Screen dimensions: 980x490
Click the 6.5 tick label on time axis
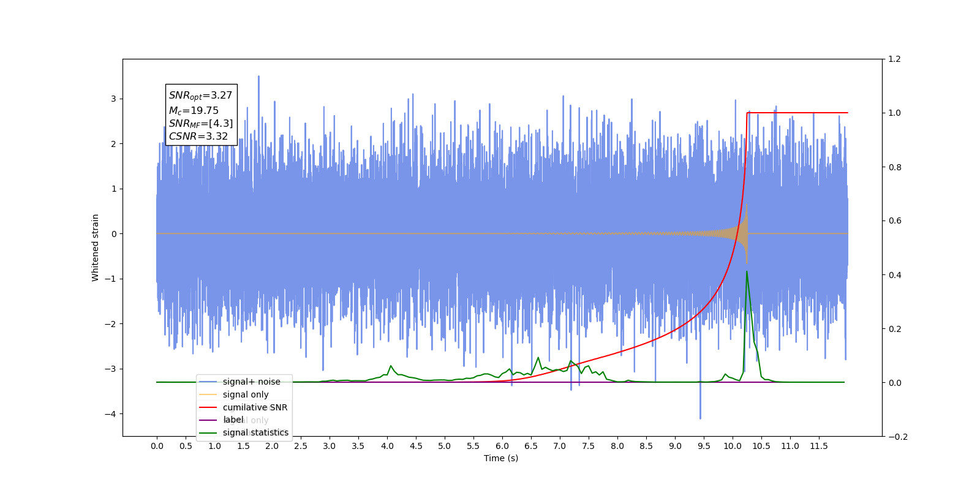pyautogui.click(x=531, y=446)
